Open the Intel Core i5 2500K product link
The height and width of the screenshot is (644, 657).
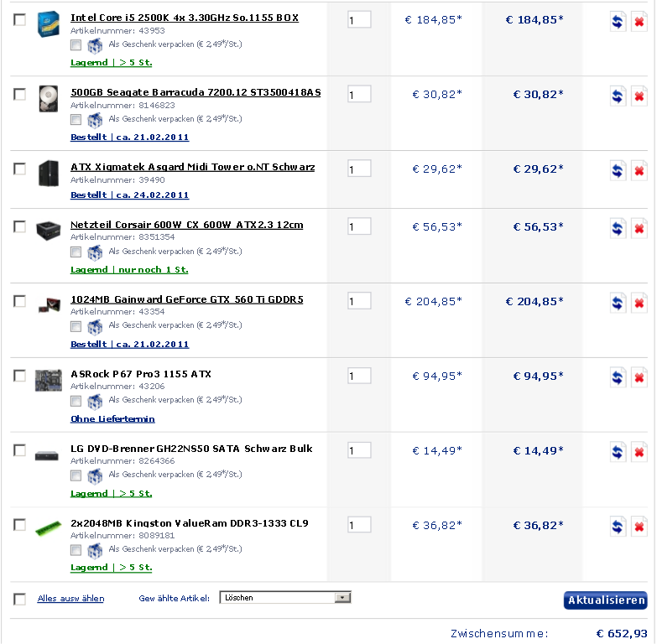pos(185,18)
